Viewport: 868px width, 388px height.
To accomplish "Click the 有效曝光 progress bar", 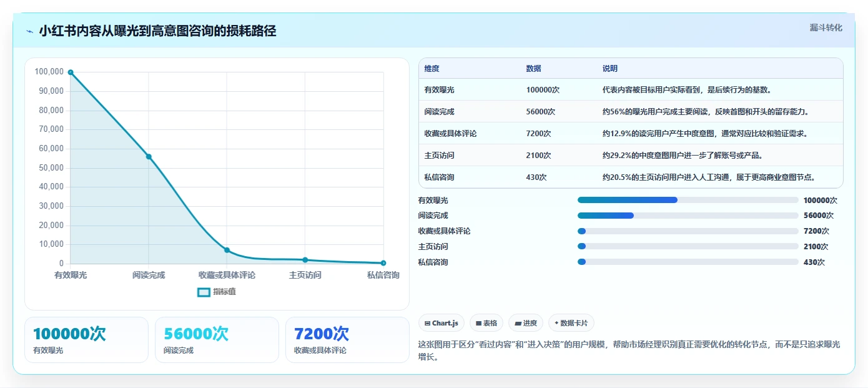I will pyautogui.click(x=688, y=200).
